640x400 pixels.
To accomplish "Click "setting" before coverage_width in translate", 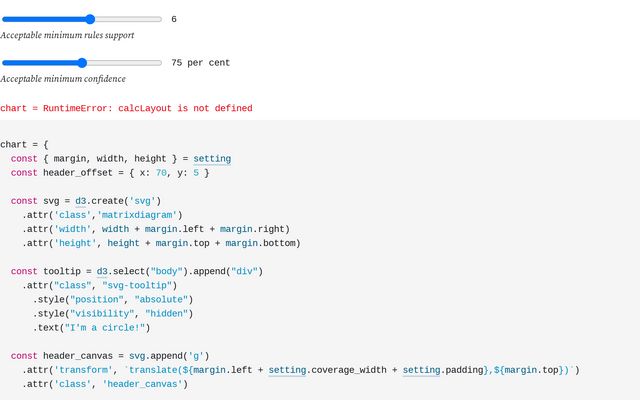I will [286, 369].
